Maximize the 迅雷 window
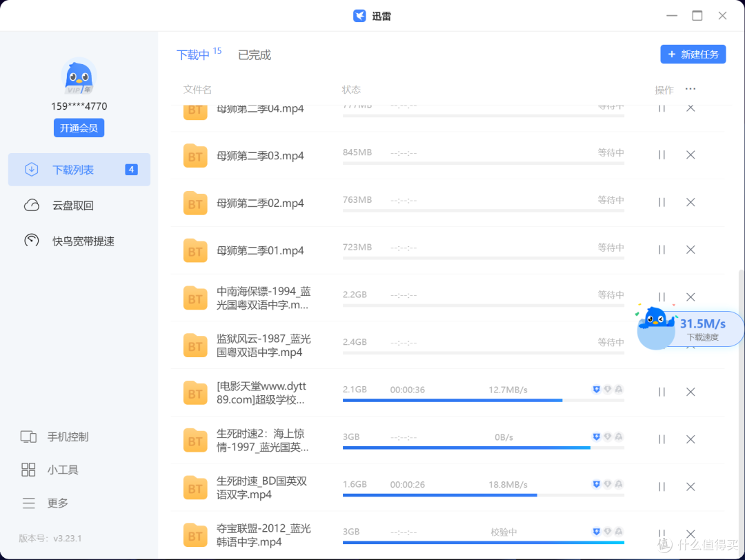Image resolution: width=745 pixels, height=560 pixels. click(697, 16)
